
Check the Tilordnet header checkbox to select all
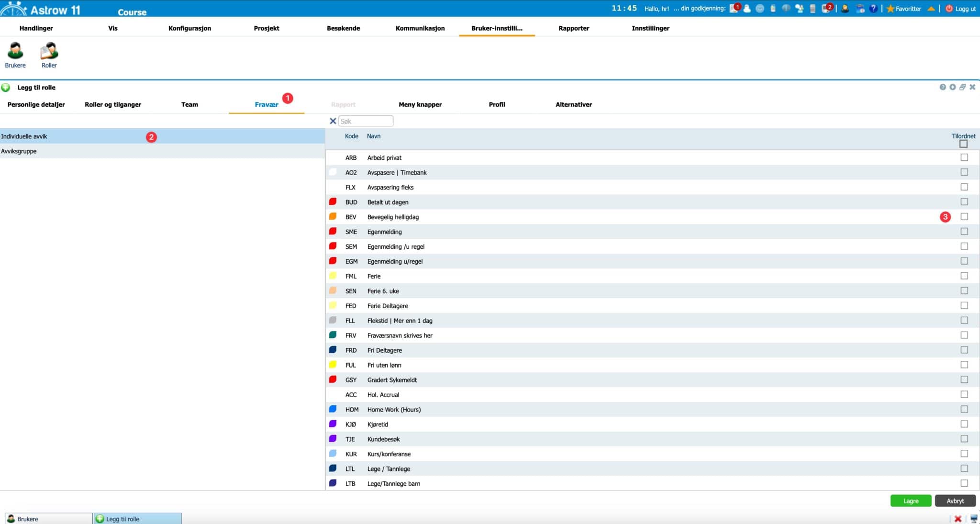(x=963, y=144)
